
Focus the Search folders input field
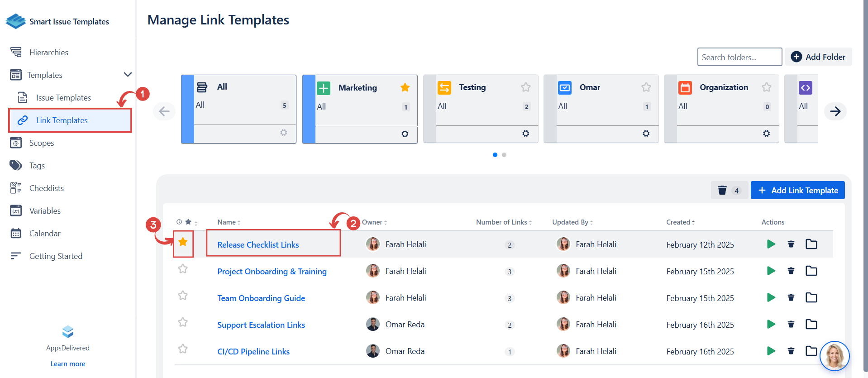click(739, 57)
